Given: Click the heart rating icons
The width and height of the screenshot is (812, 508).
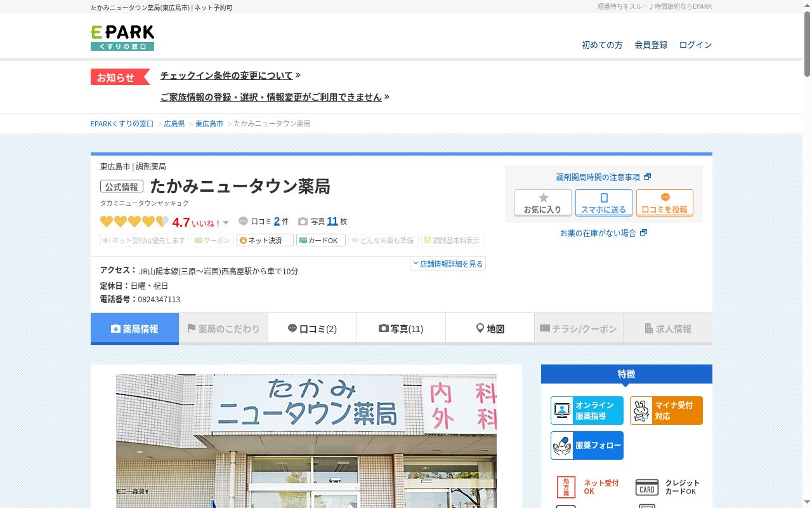Looking at the screenshot, I should pyautogui.click(x=134, y=222).
